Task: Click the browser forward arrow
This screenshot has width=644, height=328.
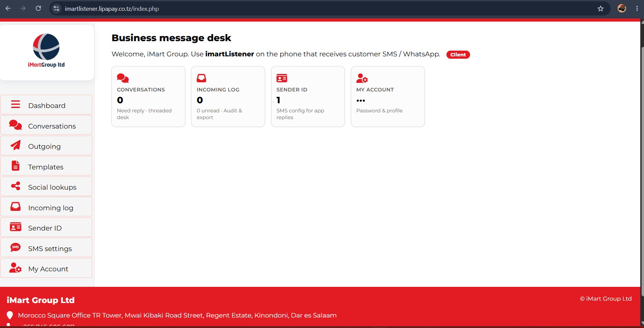Action: [x=23, y=8]
